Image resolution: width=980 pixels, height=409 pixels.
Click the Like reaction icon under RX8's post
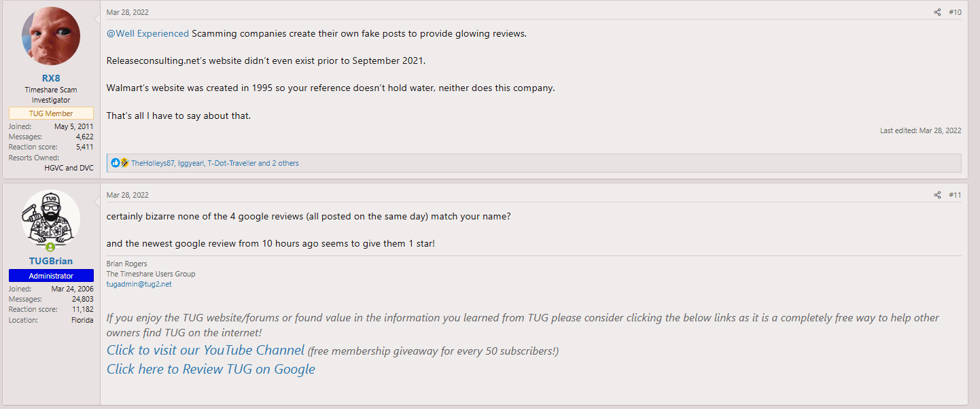[x=116, y=163]
